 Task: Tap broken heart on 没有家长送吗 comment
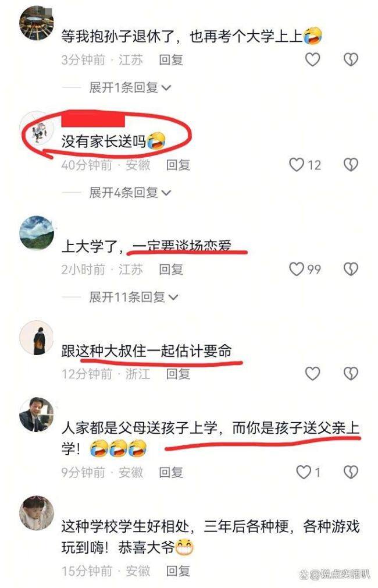point(351,165)
